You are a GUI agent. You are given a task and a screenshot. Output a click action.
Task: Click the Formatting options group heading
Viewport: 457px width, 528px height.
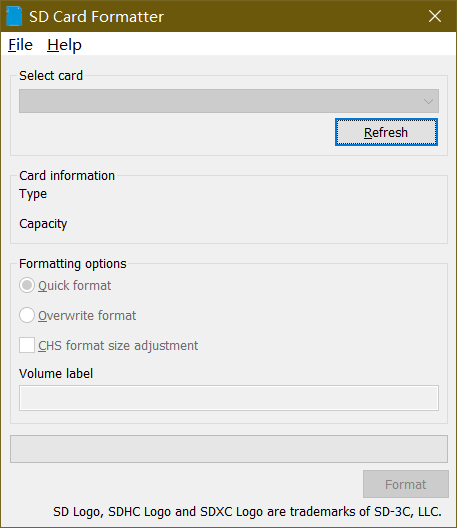(73, 264)
